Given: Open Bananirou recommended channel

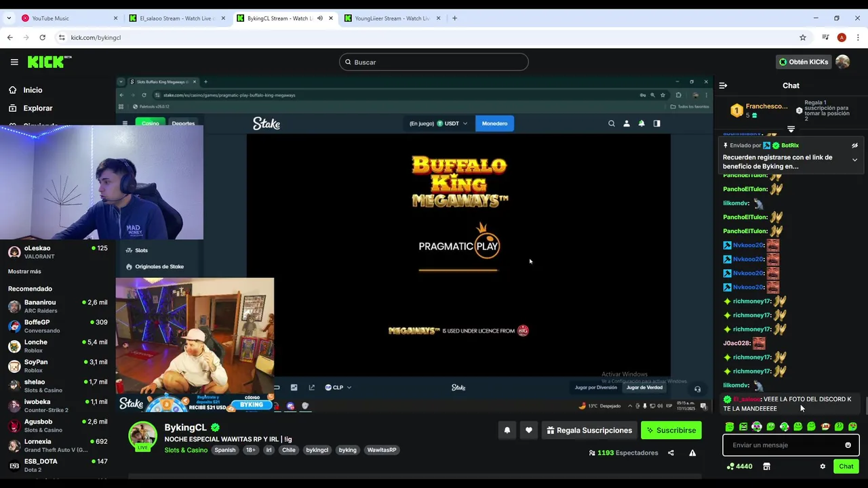Looking at the screenshot, I should pyautogui.click(x=58, y=306).
